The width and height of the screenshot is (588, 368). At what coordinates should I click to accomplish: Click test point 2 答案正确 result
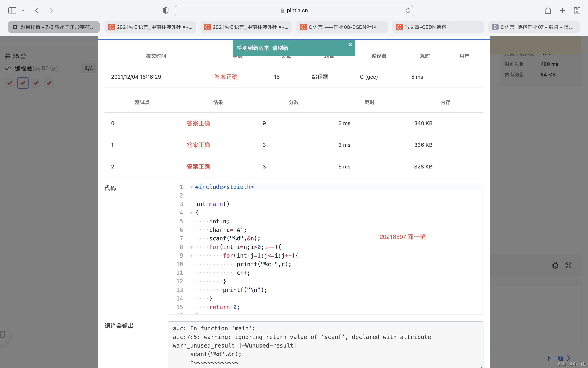[x=198, y=167]
